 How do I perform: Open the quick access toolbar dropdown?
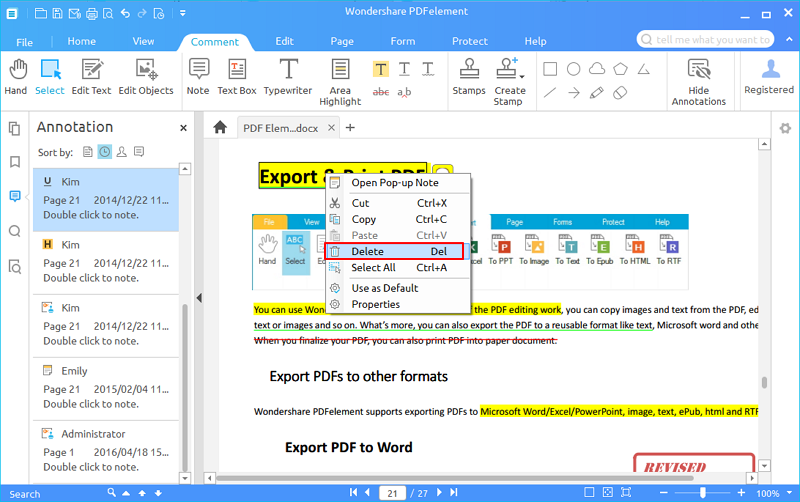click(183, 13)
